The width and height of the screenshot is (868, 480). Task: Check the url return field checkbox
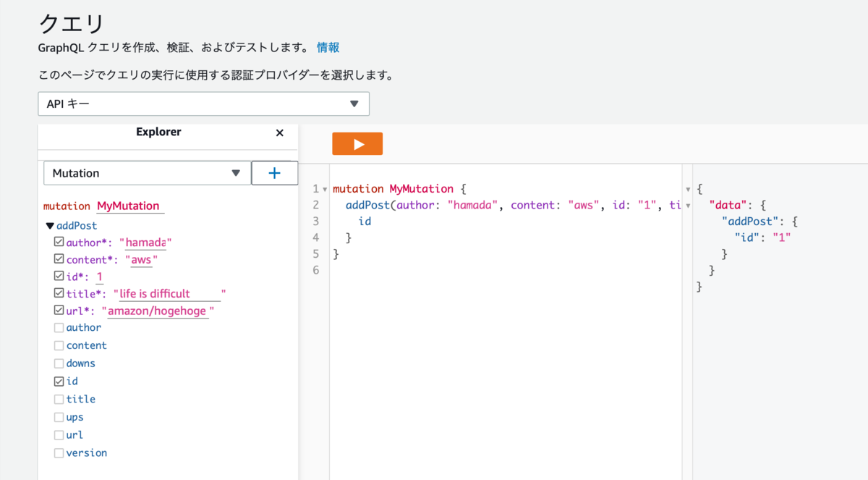point(59,434)
